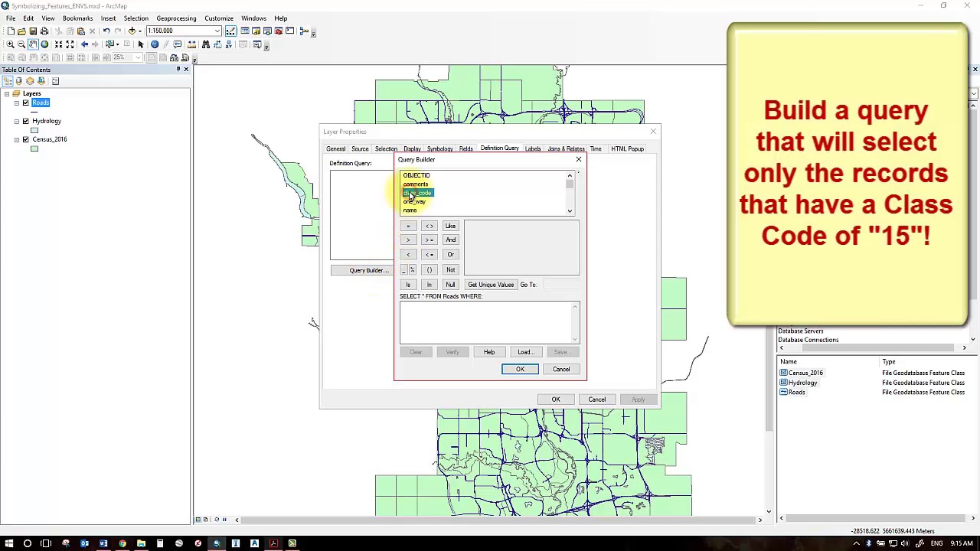Click the Print icon in toolbar
980x551 pixels.
[44, 31]
